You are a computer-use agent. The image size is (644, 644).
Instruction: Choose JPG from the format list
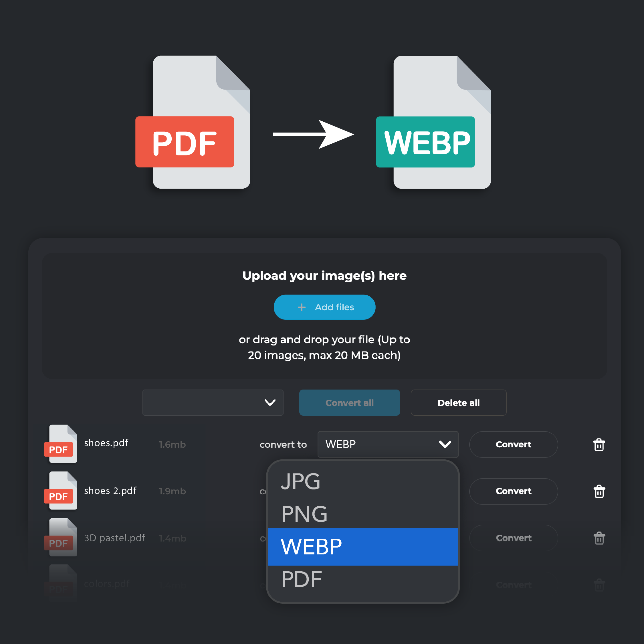click(x=363, y=481)
